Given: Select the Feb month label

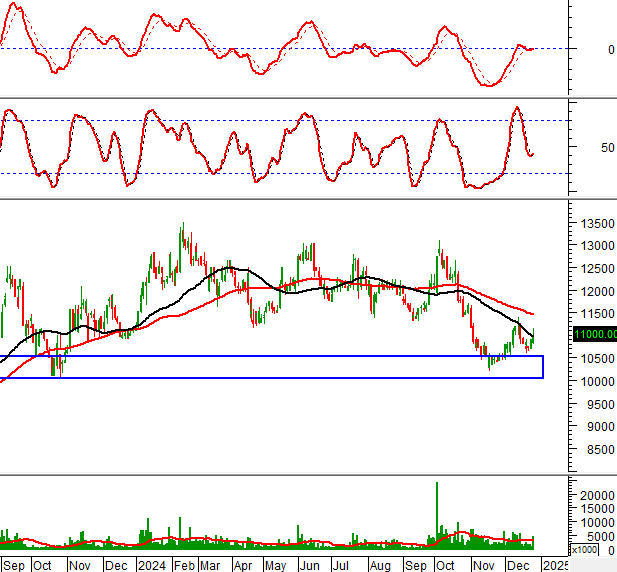Looking at the screenshot, I should [x=182, y=564].
